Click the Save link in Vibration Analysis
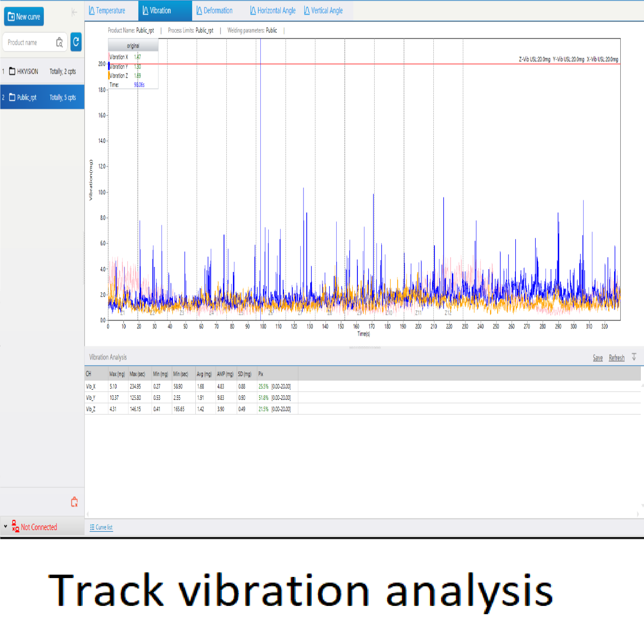This screenshot has height=644, width=644. [597, 358]
